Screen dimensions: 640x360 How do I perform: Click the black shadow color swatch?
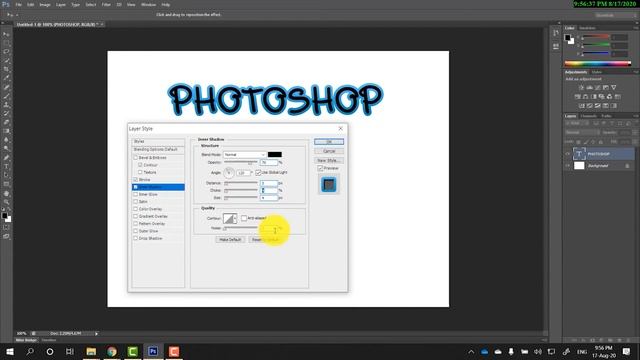tap(275, 155)
